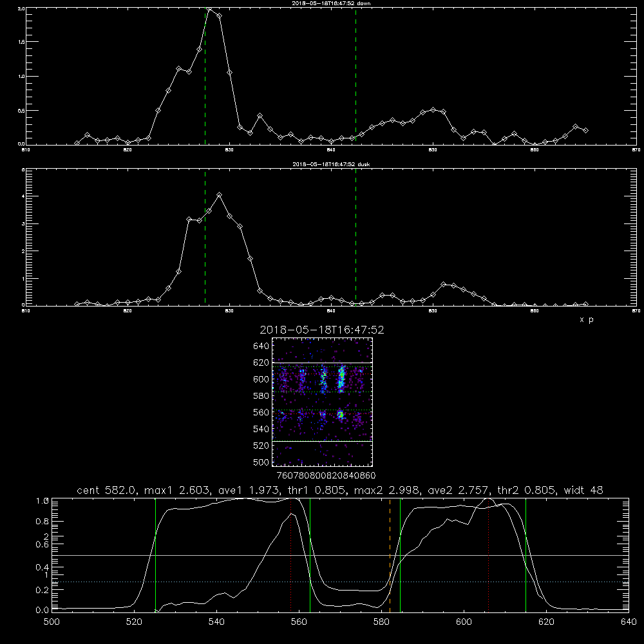This screenshot has width=644, height=644.
Task: Click the 'x p' label below dusk plot
Action: coord(587,319)
